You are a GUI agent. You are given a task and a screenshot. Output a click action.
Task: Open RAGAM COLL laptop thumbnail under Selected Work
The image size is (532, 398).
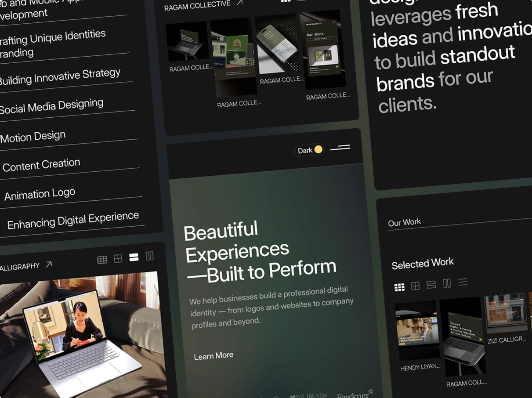[463, 336]
